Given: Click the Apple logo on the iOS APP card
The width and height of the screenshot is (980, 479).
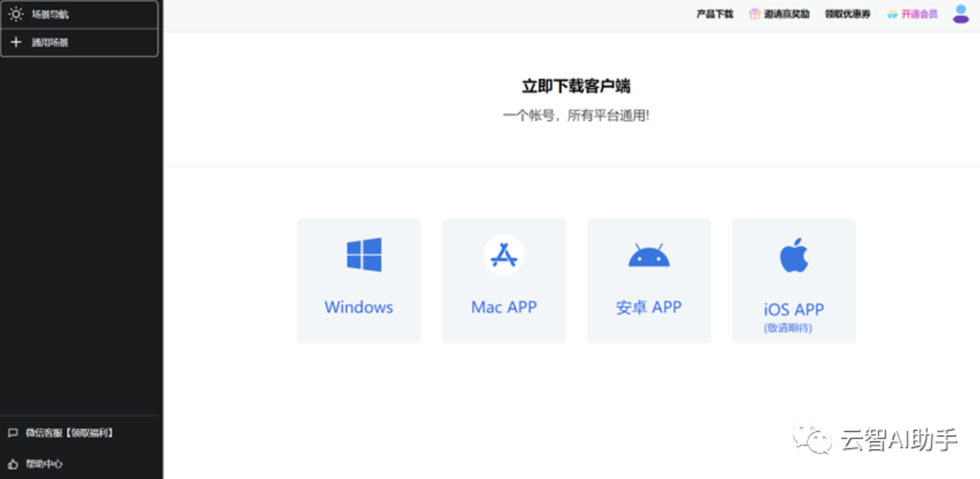Looking at the screenshot, I should 794,256.
